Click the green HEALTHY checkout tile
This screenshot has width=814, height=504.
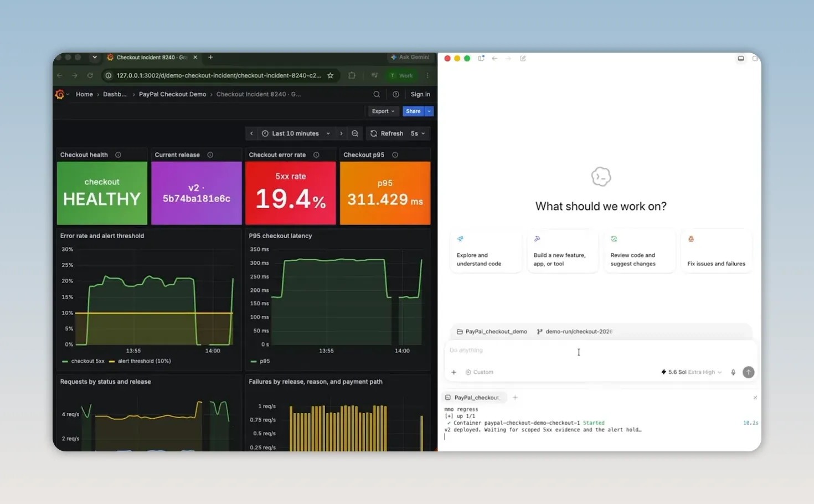coord(102,193)
